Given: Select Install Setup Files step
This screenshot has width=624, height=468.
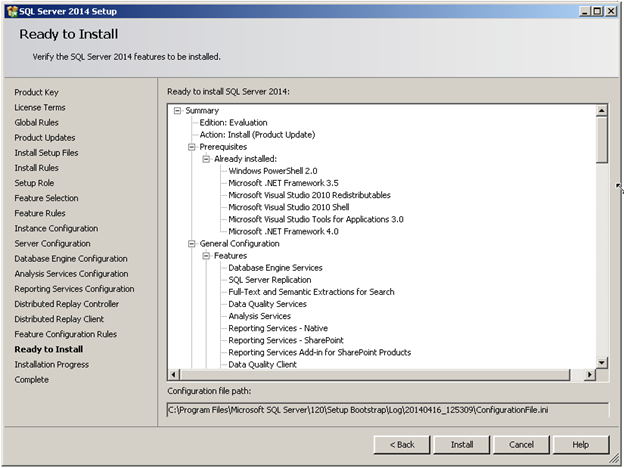Looking at the screenshot, I should 46,153.
